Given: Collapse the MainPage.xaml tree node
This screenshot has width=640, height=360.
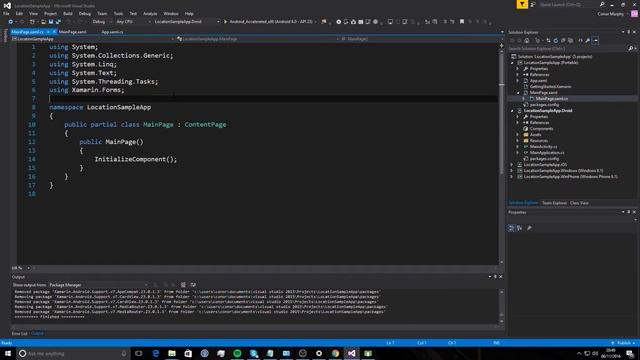Looking at the screenshot, I should point(518,93).
